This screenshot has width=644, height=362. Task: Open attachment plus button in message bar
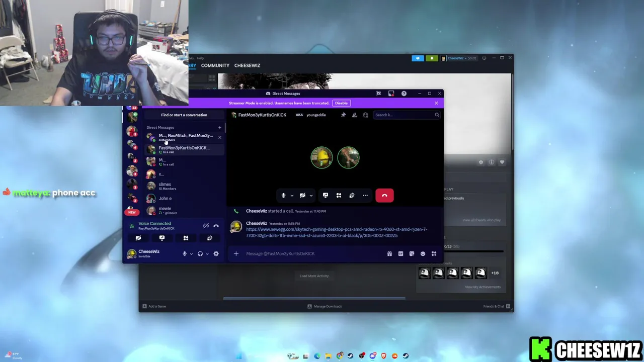(x=236, y=254)
